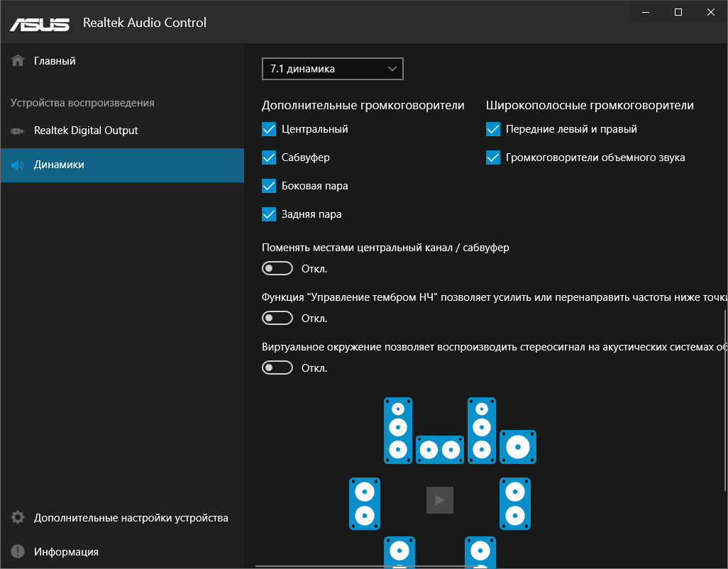Test the rear left speaker
Screen dimensions: 728x569
(x=399, y=552)
